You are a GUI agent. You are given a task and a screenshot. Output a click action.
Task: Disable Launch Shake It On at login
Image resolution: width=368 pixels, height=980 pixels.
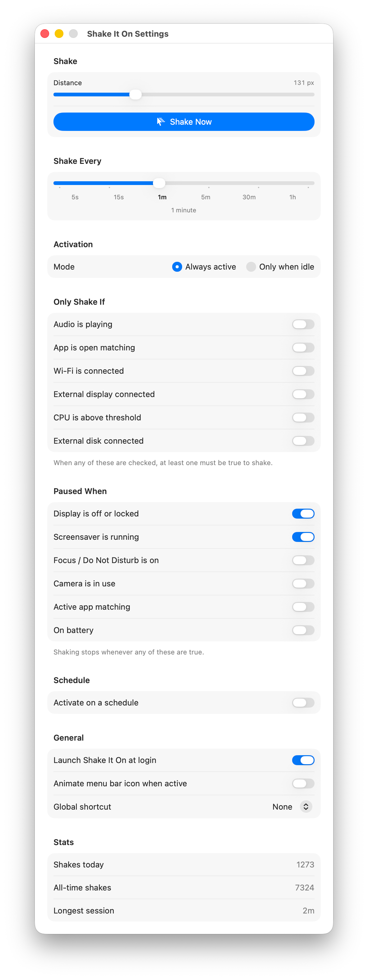[303, 760]
